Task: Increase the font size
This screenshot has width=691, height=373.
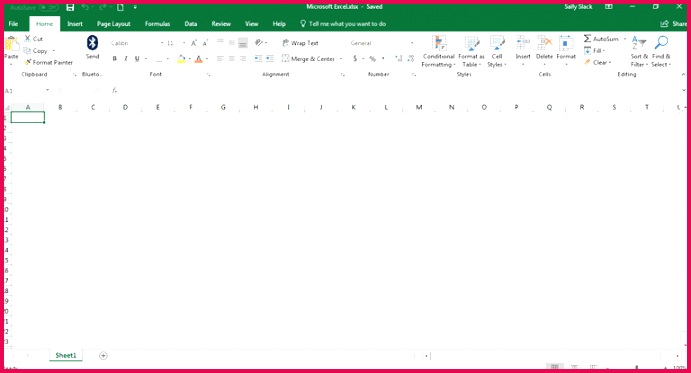Action: (194, 43)
